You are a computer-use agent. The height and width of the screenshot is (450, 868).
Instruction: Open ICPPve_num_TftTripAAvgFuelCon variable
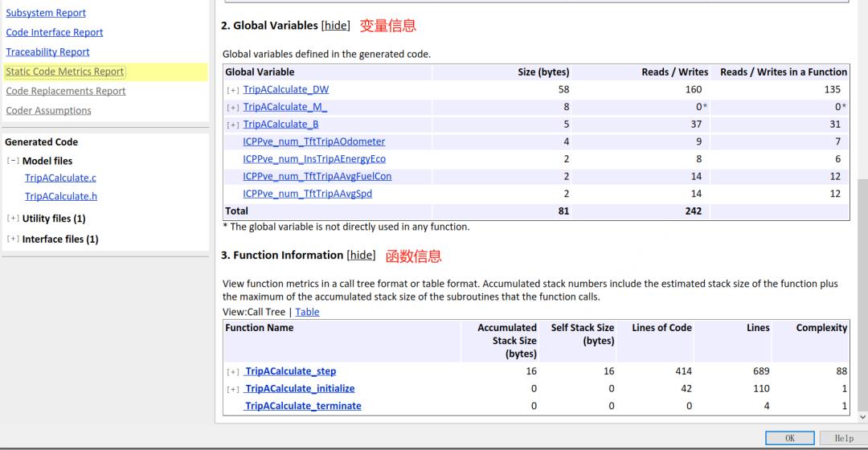pyautogui.click(x=317, y=176)
